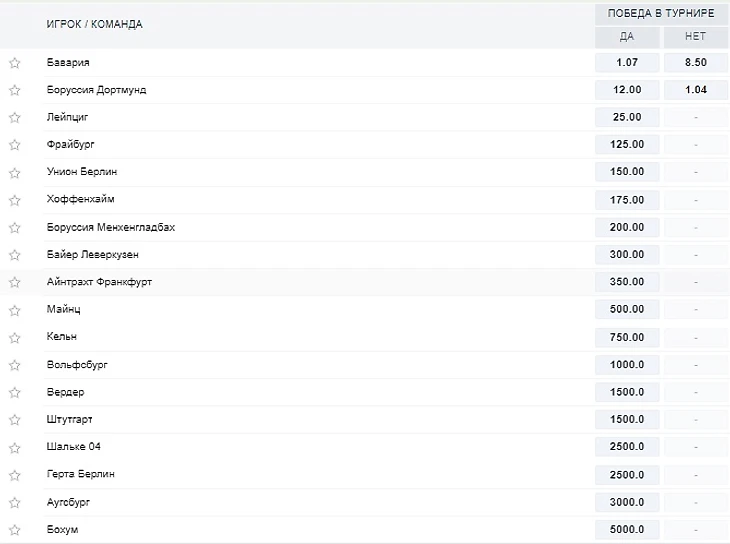
Task: Click the Айнтрахт Франкфурт name
Action: point(99,282)
